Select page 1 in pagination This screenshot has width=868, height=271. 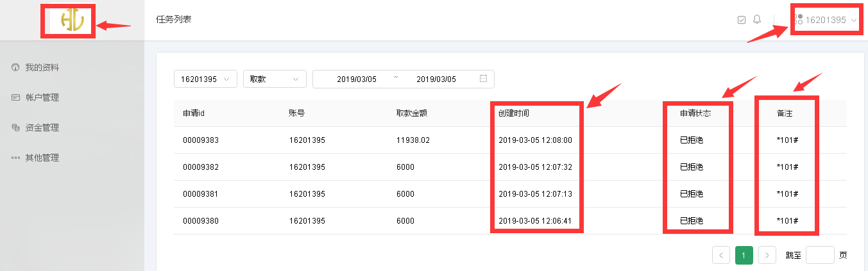pyautogui.click(x=744, y=255)
